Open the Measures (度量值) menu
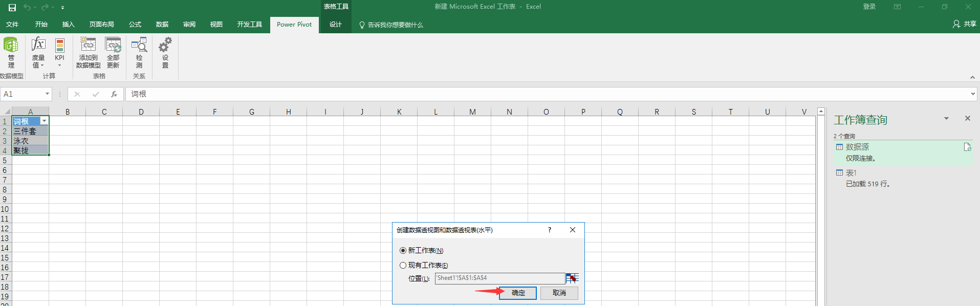 38,52
